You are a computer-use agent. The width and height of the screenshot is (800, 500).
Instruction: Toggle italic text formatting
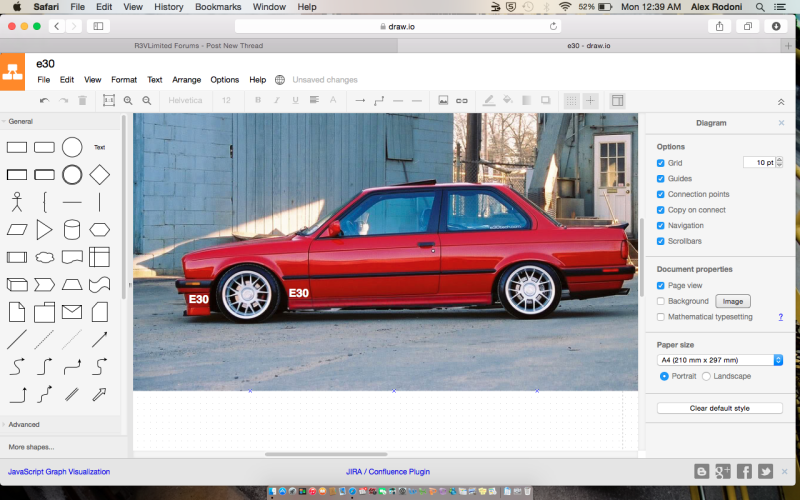click(277, 100)
